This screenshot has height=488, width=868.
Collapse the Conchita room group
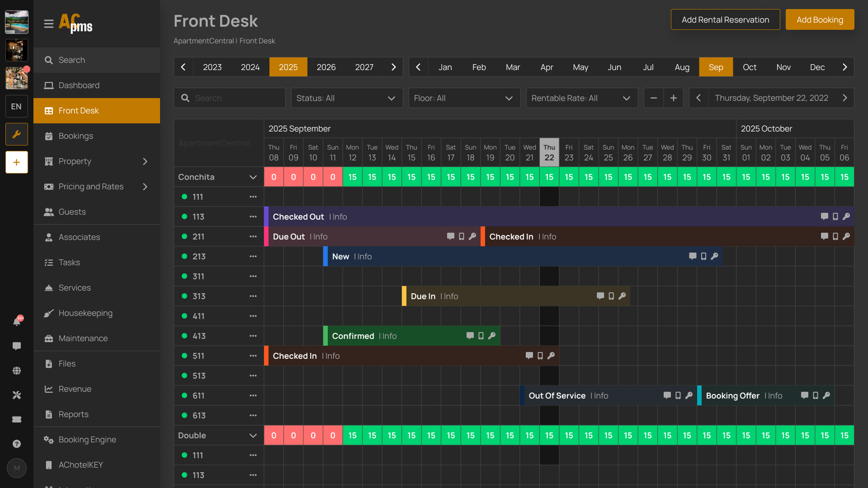(x=253, y=177)
